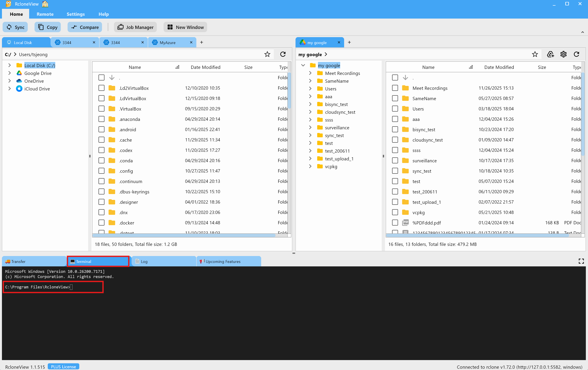588x370 pixels.
Task: Click the add cloud remote icon
Action: [550, 54]
